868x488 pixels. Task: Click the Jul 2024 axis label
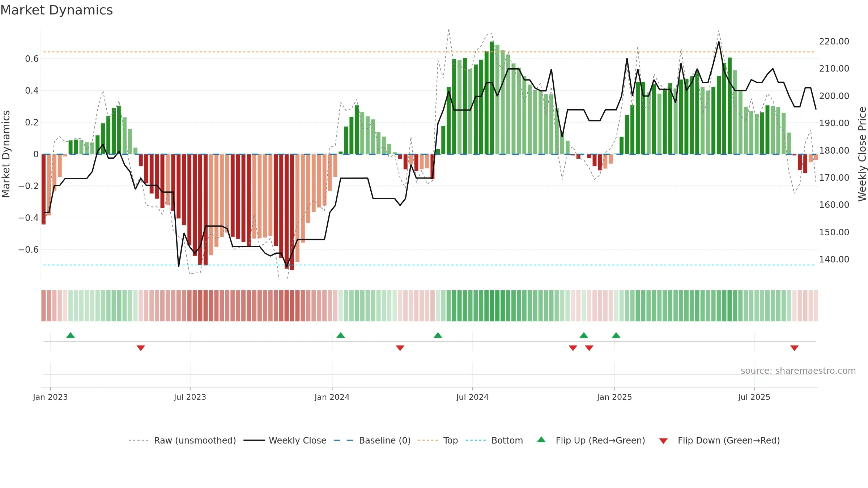click(472, 397)
